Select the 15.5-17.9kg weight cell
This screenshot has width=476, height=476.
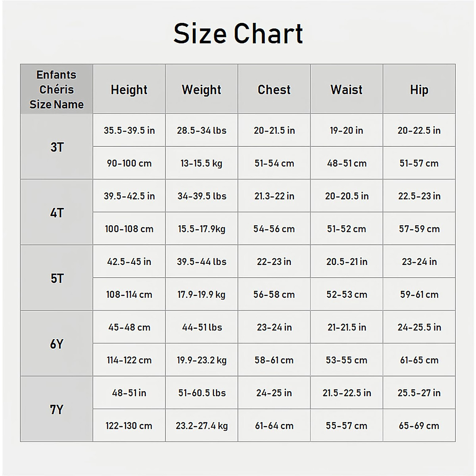coord(202,229)
